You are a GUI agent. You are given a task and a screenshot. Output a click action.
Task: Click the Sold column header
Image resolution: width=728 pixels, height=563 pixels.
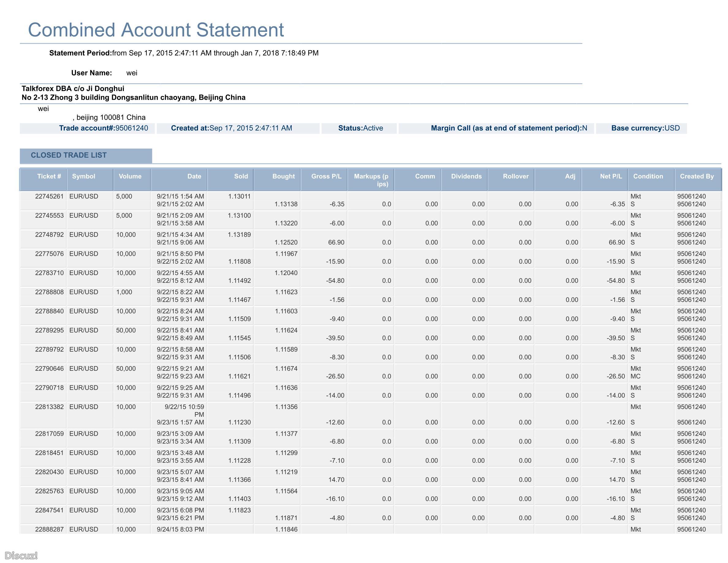point(230,180)
